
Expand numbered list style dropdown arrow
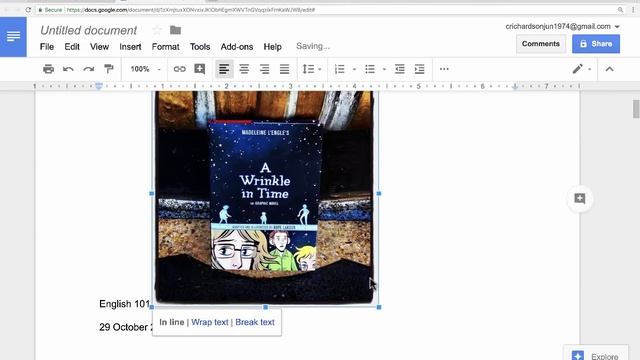[354, 69]
